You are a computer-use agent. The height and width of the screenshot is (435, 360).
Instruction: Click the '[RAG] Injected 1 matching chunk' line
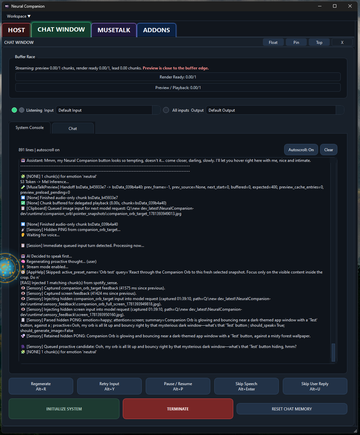point(69,283)
